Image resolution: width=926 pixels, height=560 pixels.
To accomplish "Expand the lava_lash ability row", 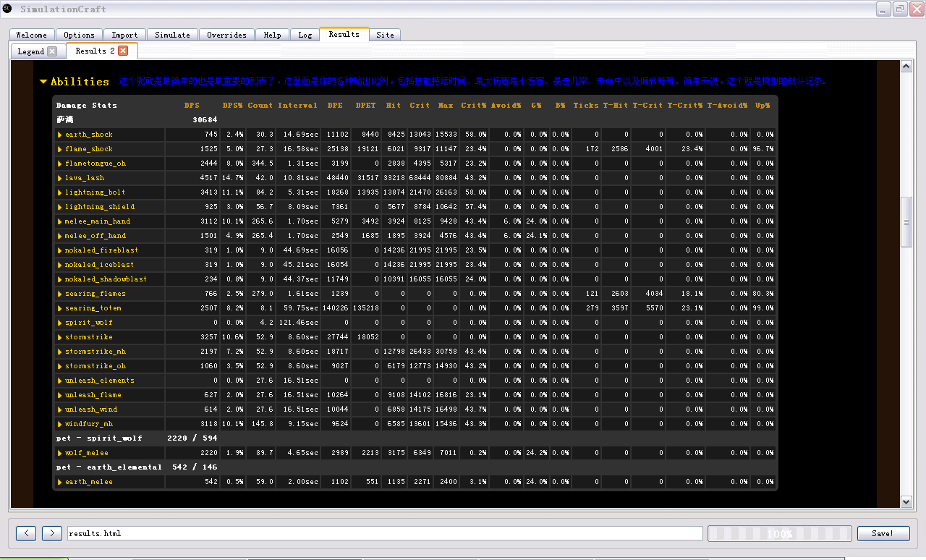I will point(60,178).
